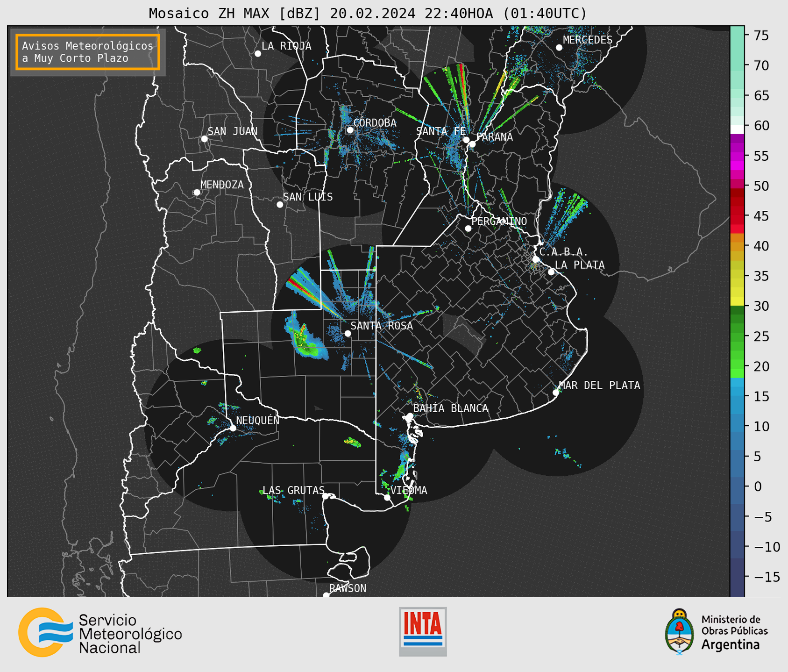Click the BAHÍA BLANCA city marker dot
The height and width of the screenshot is (672, 788).
click(410, 416)
